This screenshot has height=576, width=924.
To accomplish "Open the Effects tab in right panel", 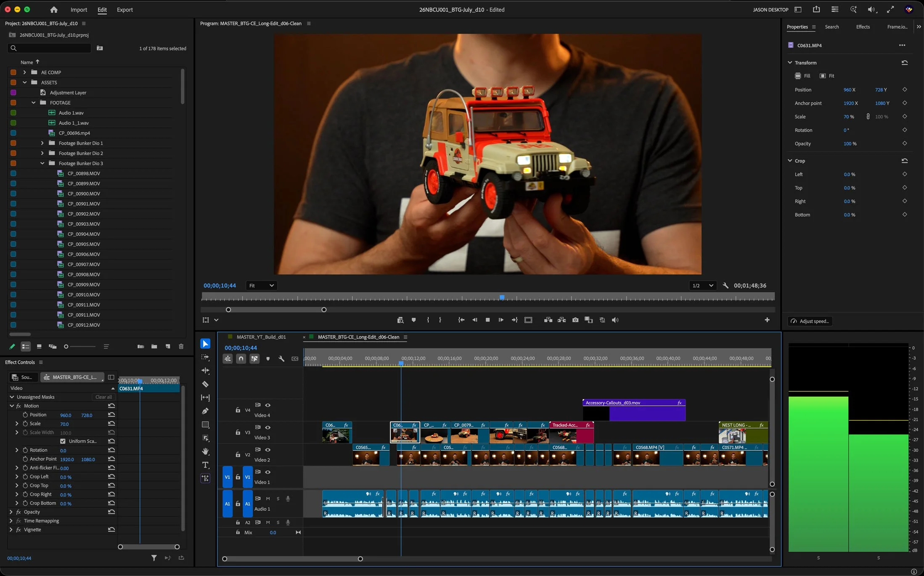I will click(863, 27).
